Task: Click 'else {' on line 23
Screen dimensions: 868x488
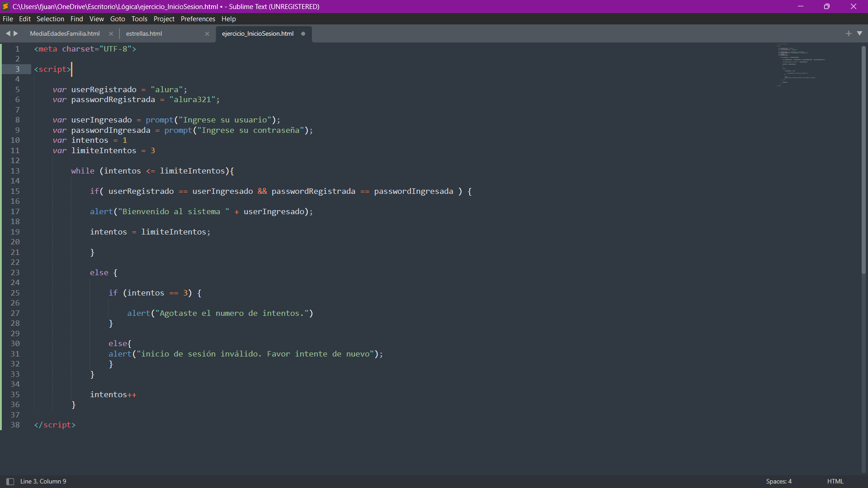Action: [x=104, y=272]
